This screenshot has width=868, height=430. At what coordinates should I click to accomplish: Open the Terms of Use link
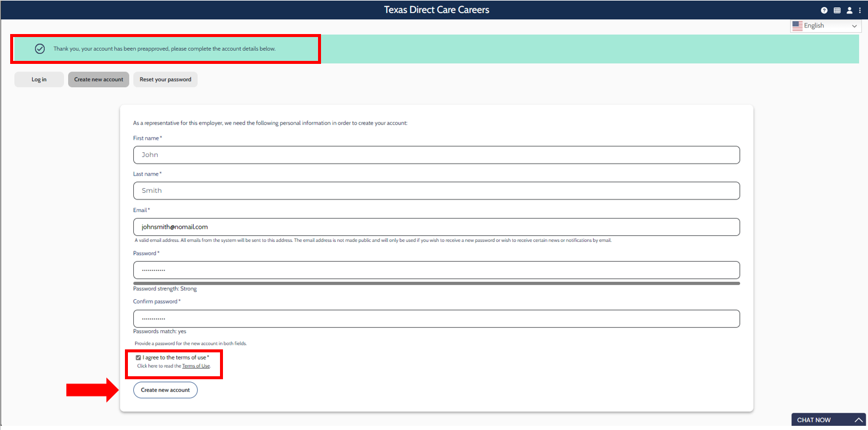(x=195, y=366)
